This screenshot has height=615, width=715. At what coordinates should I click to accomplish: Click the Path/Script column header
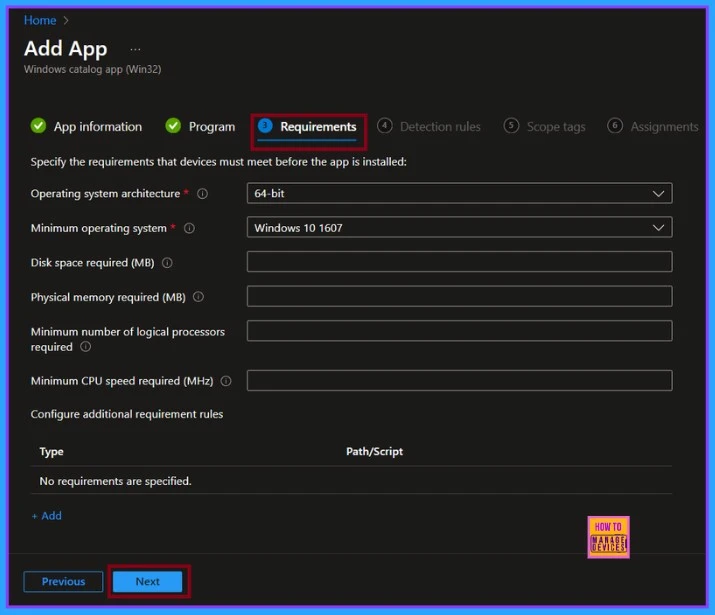[374, 451]
